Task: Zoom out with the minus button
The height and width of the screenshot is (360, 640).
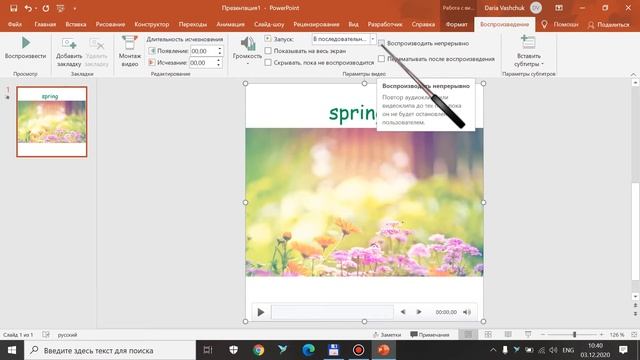Action: click(x=542, y=335)
